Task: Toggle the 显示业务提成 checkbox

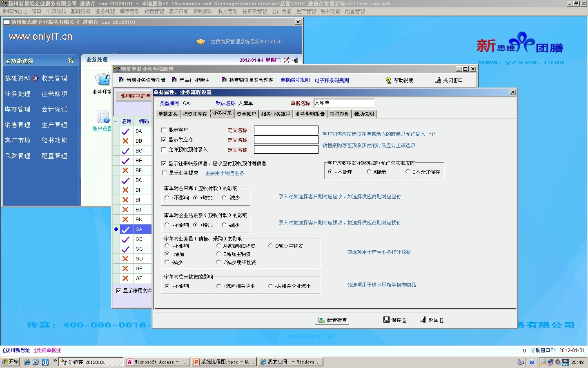Action: tap(164, 173)
